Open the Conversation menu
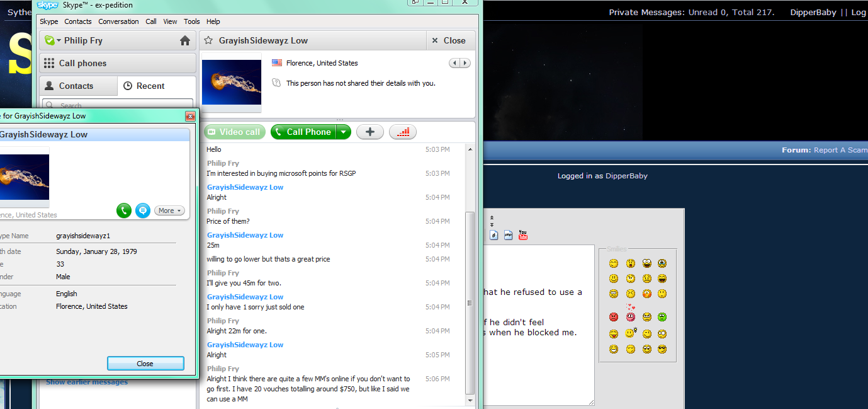Viewport: 868px width, 409px height. 118,21
